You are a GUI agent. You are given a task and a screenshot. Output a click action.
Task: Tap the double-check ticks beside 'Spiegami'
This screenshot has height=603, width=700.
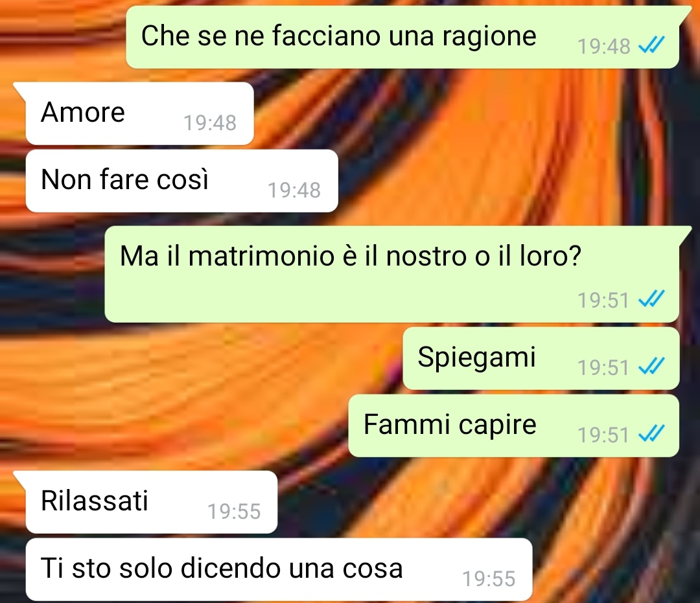click(x=652, y=366)
